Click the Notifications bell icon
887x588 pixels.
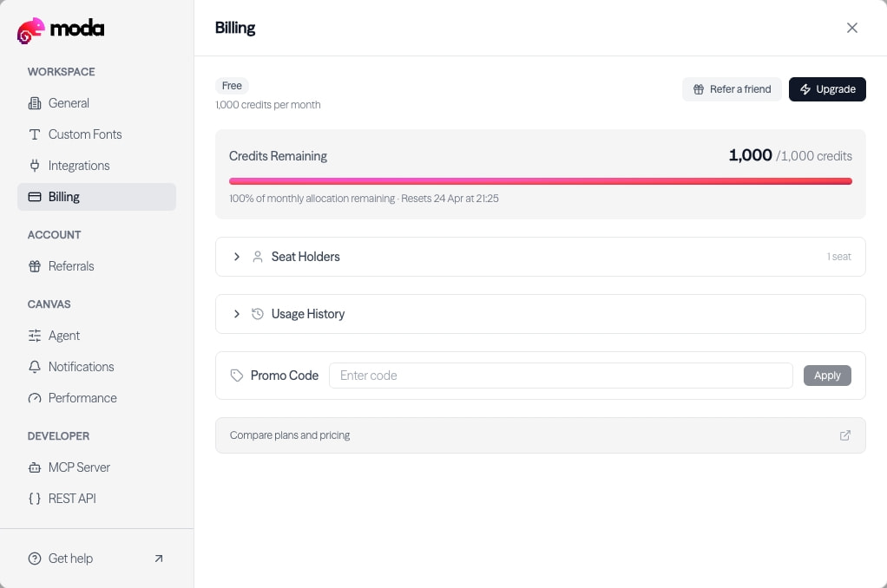35,367
